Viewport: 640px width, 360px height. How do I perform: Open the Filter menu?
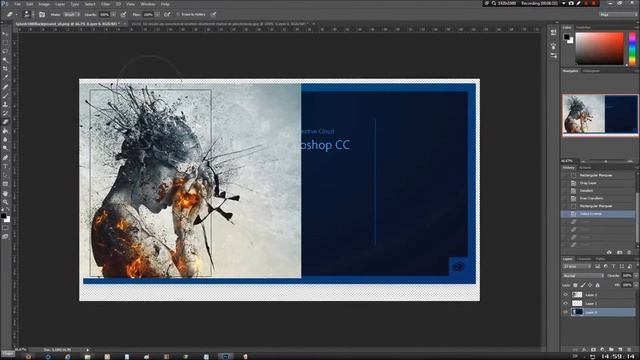click(x=105, y=4)
